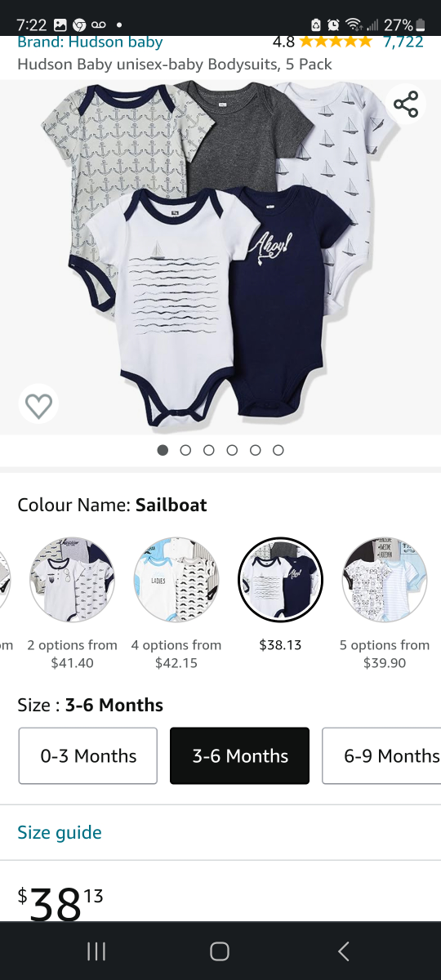Choose the LADIES colour swatch from $42.15

(x=176, y=580)
